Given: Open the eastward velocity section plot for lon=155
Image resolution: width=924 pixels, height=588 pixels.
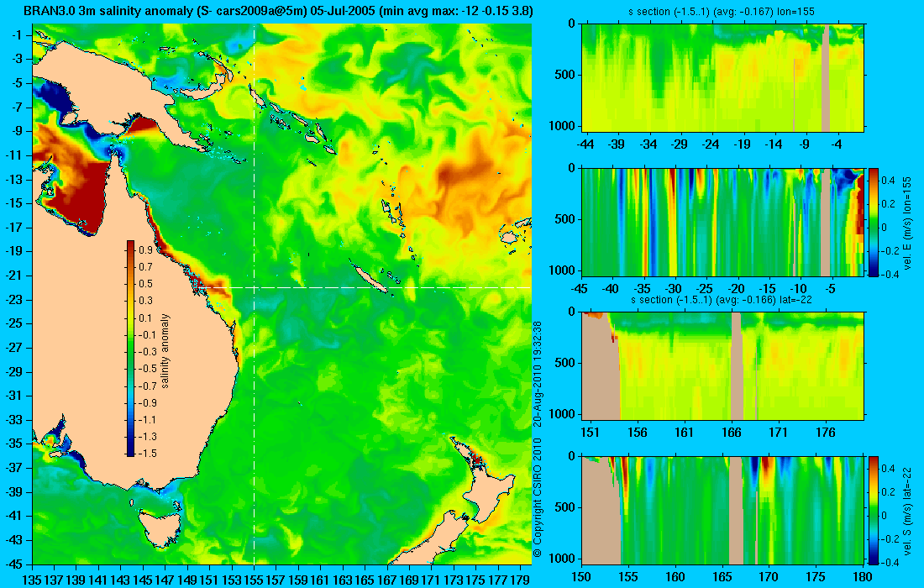Looking at the screenshot, I should [x=722, y=222].
